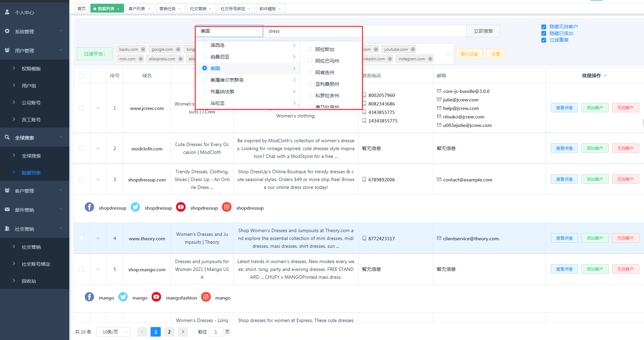Click the 默认过滤 button
Image resolution: width=644 pixels, height=340 pixels.
[469, 54]
